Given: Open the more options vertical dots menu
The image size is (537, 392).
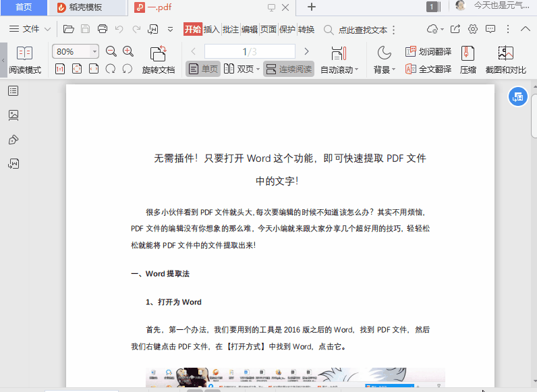Looking at the screenshot, I should [508, 29].
